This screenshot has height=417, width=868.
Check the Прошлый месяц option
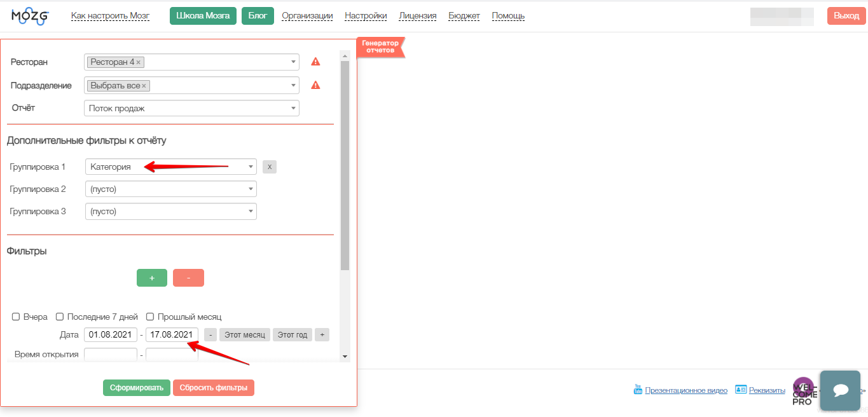(150, 317)
